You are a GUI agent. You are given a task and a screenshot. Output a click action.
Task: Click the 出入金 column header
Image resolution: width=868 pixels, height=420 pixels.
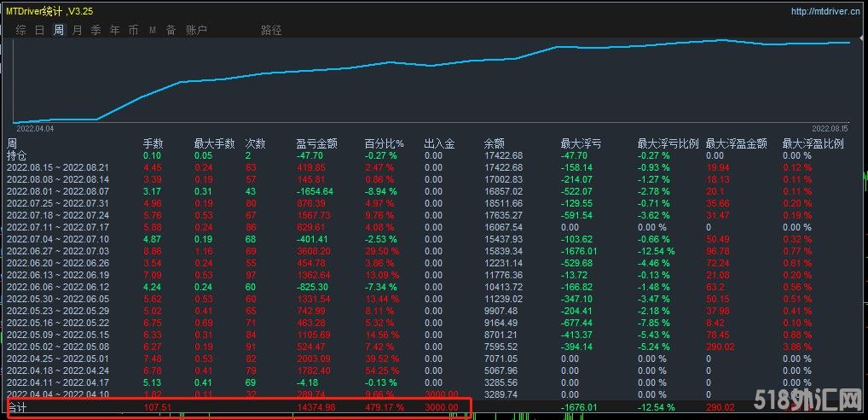click(439, 144)
